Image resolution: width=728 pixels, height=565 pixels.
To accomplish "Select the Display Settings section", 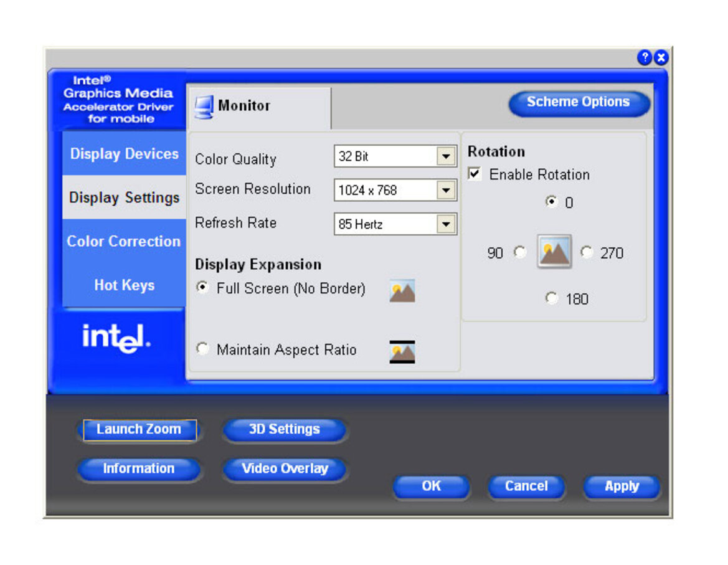I will (125, 197).
